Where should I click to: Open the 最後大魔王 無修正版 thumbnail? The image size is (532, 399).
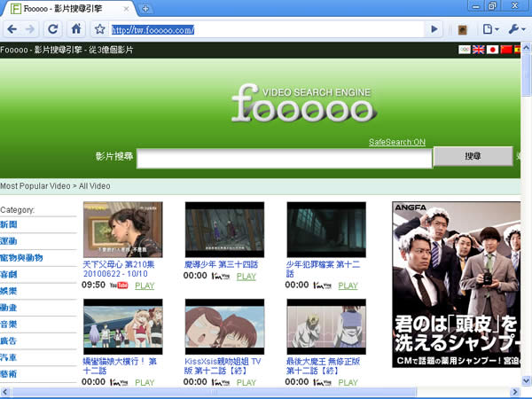point(326,326)
